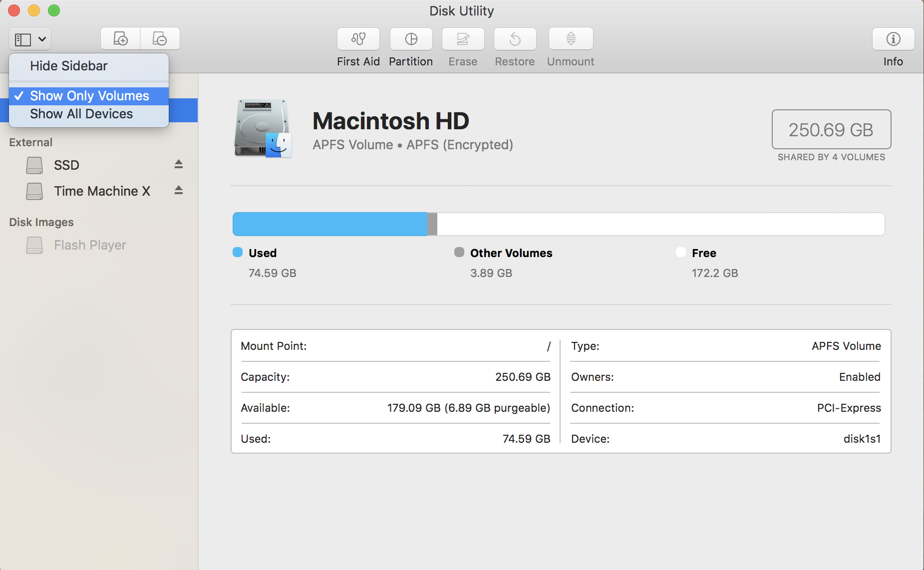
Task: Open the sidebar view dropdown
Action: pos(30,39)
